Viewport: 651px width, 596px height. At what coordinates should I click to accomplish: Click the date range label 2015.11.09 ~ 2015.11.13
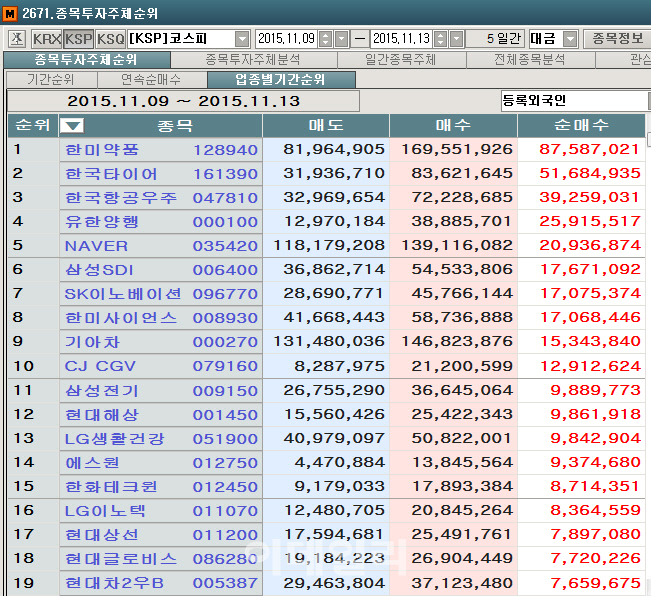183,101
